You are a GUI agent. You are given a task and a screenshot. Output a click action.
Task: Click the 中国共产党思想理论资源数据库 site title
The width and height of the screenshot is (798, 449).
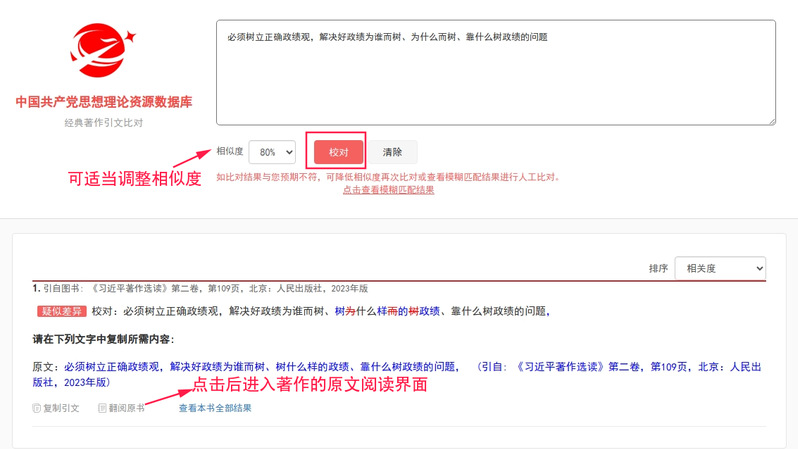pos(104,102)
